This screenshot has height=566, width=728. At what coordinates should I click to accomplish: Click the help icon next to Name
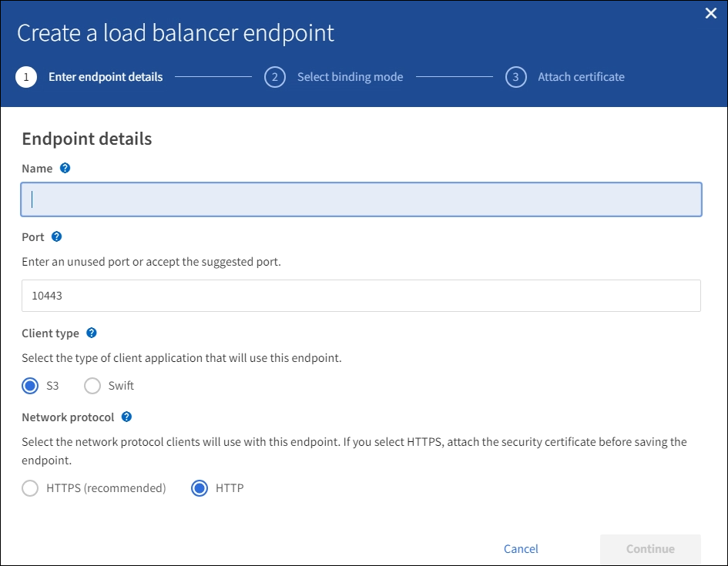point(65,168)
